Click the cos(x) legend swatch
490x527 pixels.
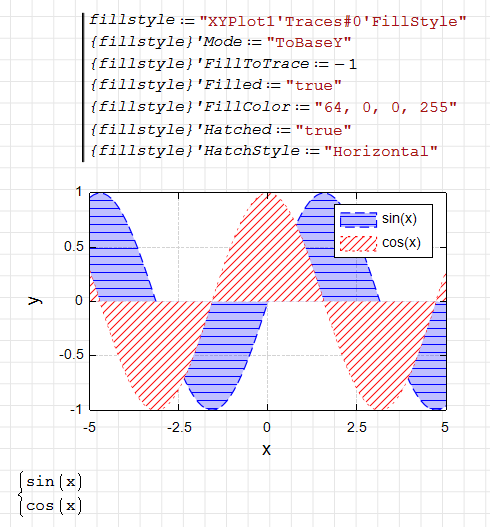[358, 244]
